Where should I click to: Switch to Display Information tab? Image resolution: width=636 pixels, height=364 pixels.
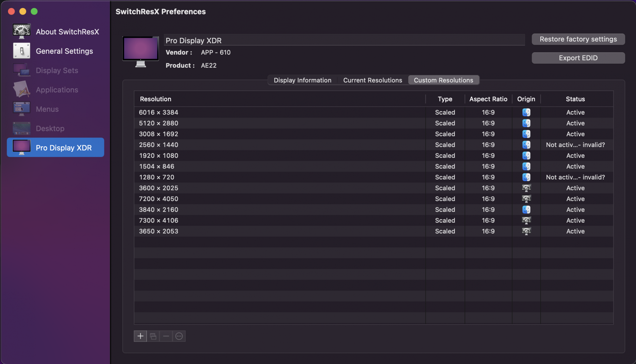coord(302,80)
